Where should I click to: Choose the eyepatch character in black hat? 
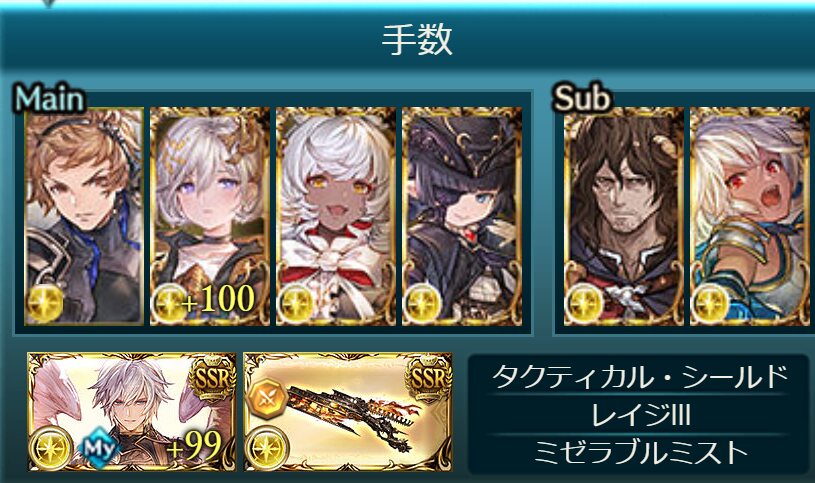coord(462,216)
